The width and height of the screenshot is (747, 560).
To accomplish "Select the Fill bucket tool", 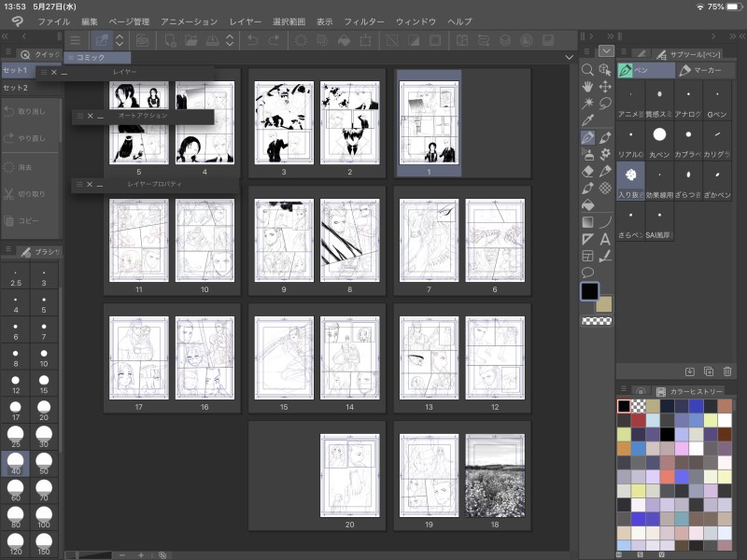I will [587, 204].
